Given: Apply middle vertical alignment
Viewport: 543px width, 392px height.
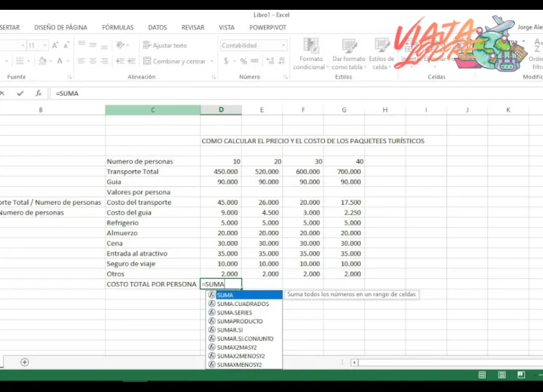Looking at the screenshot, I should coord(93,45).
